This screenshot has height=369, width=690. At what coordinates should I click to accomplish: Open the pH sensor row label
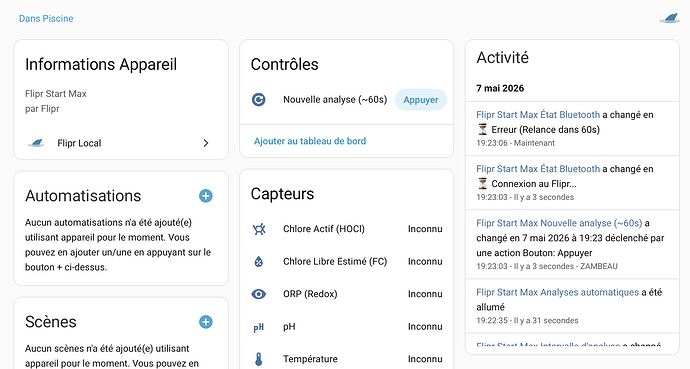pyautogui.click(x=289, y=327)
